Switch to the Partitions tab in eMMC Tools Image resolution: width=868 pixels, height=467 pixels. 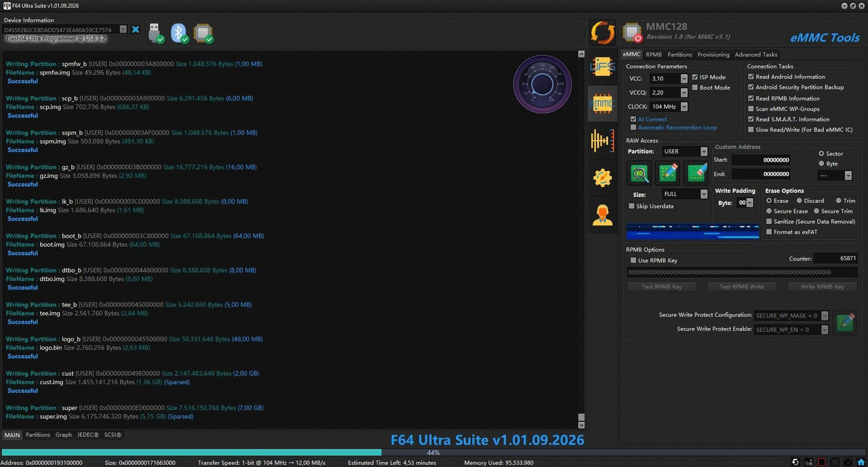click(x=679, y=55)
